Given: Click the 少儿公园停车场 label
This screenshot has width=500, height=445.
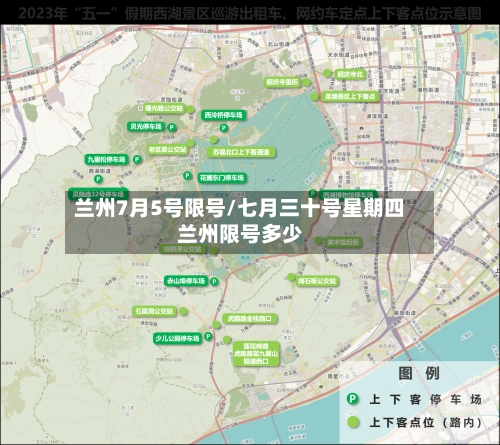Looking at the screenshot, I should pyautogui.click(x=177, y=338).
